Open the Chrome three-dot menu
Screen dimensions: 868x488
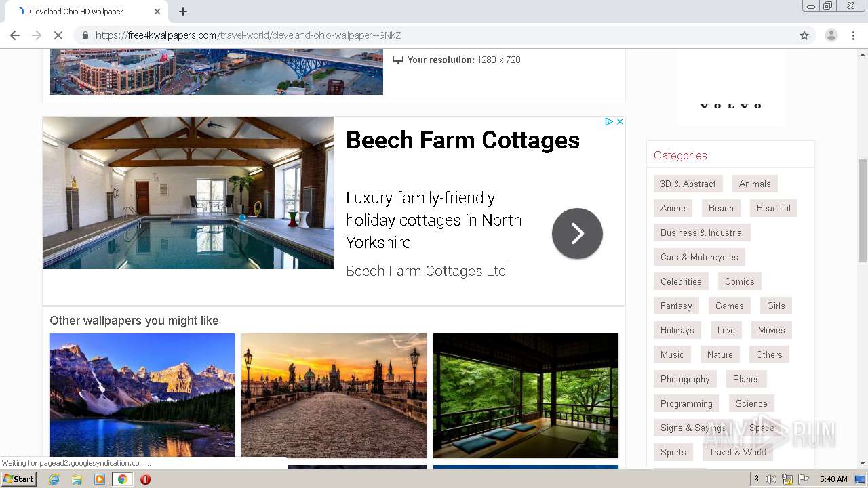[x=854, y=35]
